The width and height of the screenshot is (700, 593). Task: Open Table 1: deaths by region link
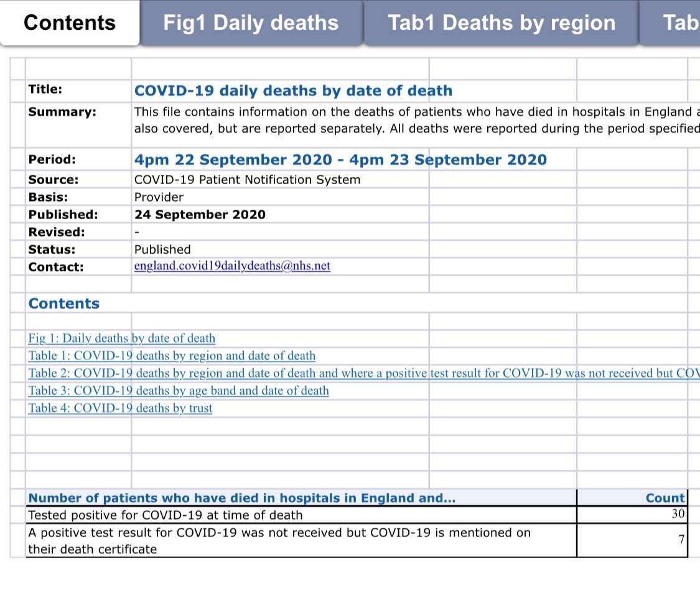[172, 355]
